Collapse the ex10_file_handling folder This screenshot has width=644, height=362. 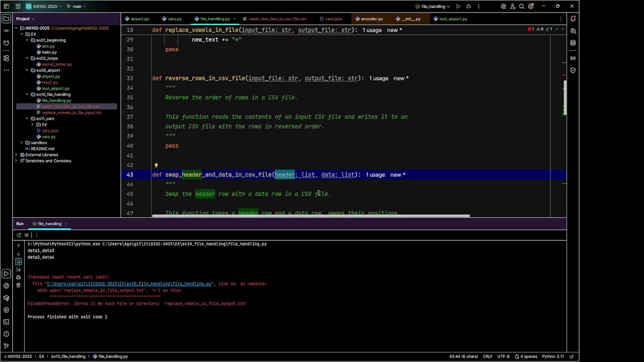coord(27,95)
